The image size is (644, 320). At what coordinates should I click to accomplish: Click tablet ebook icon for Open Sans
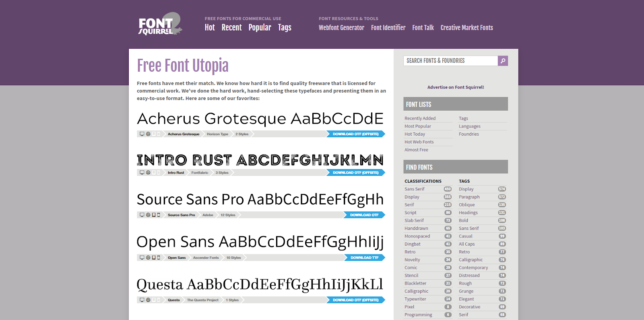(154, 258)
